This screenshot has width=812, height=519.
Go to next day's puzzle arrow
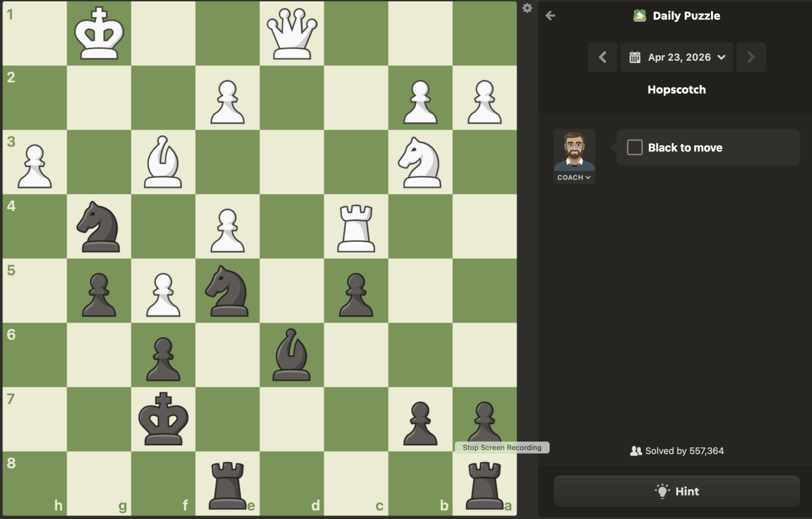point(751,57)
